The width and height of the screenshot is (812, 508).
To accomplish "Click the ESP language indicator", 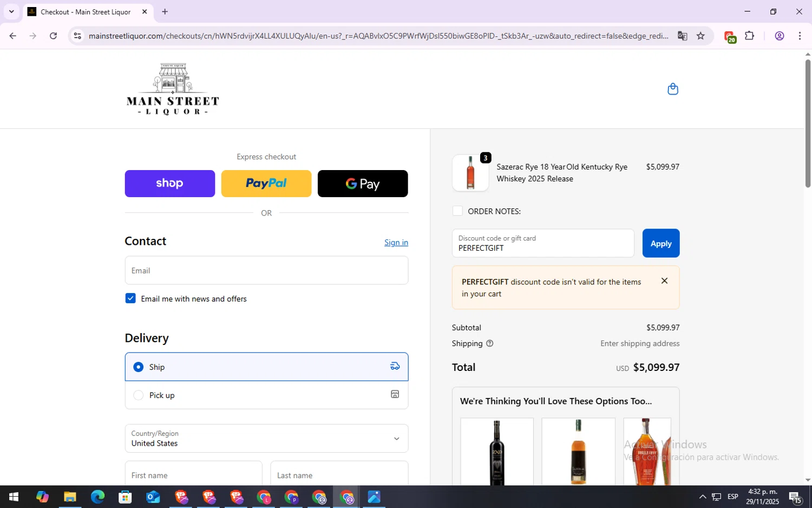I will pos(733,497).
